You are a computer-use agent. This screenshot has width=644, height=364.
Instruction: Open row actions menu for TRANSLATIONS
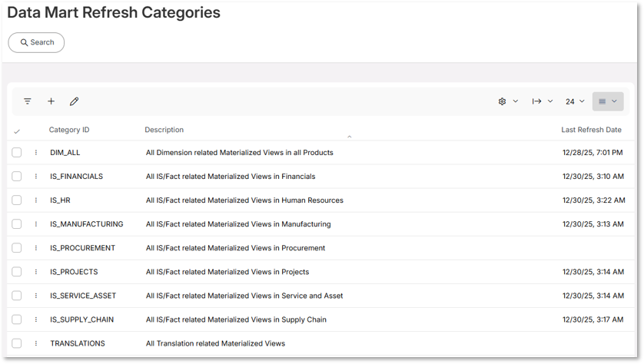point(36,343)
